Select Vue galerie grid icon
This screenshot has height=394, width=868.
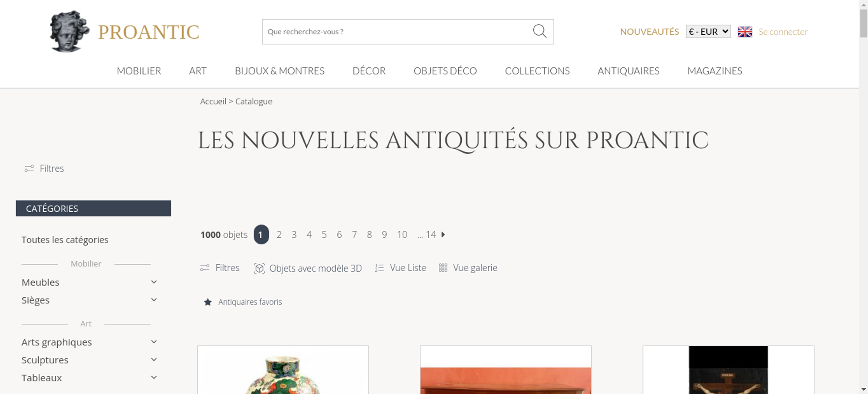(x=443, y=268)
